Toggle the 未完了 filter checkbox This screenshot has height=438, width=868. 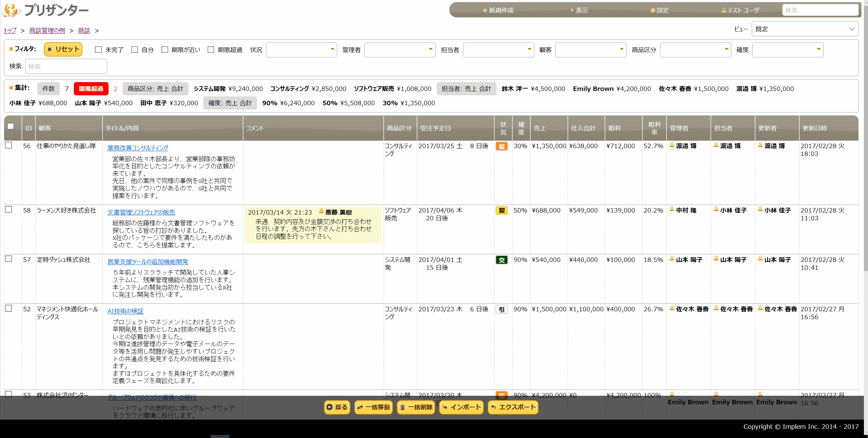pyautogui.click(x=98, y=50)
